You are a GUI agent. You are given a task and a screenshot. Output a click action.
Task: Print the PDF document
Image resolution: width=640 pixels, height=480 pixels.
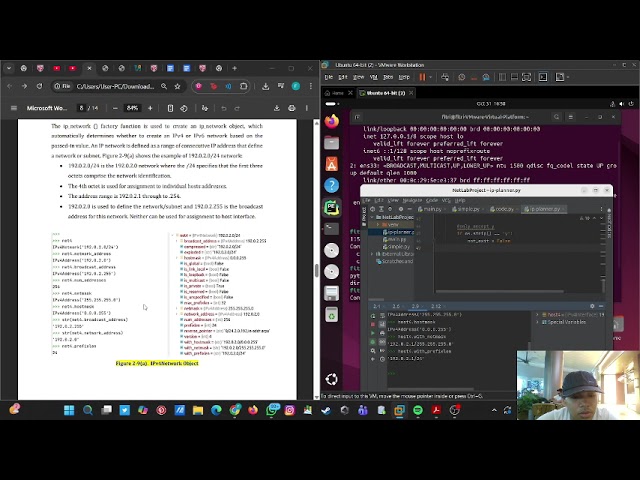click(291, 108)
